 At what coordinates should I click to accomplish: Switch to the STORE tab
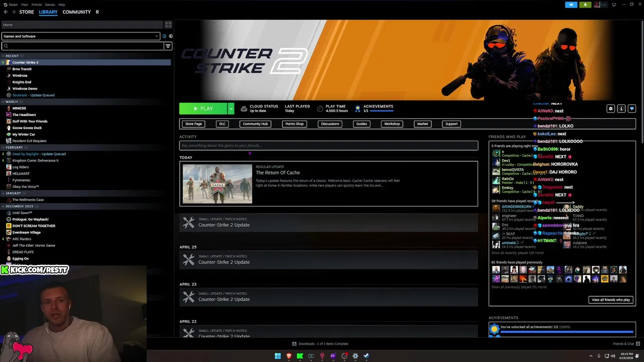point(27,12)
